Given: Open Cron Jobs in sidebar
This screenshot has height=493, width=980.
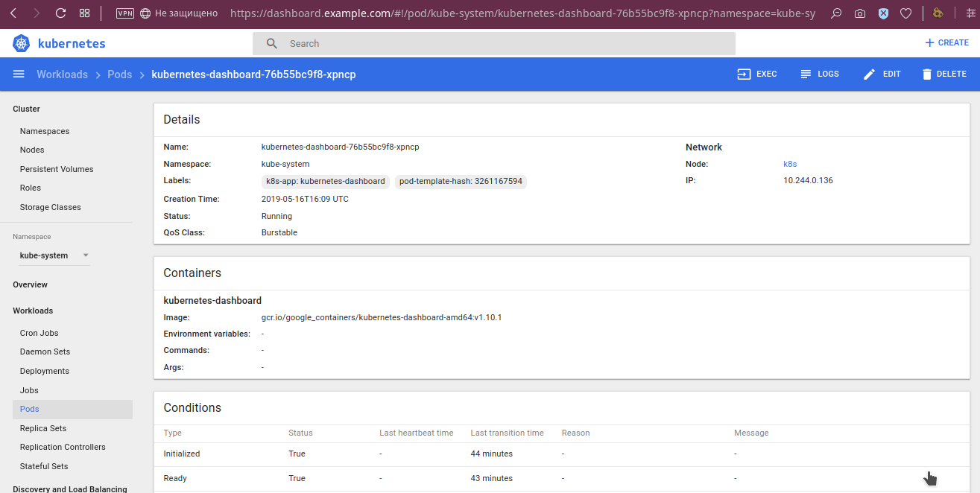Looking at the screenshot, I should (39, 333).
